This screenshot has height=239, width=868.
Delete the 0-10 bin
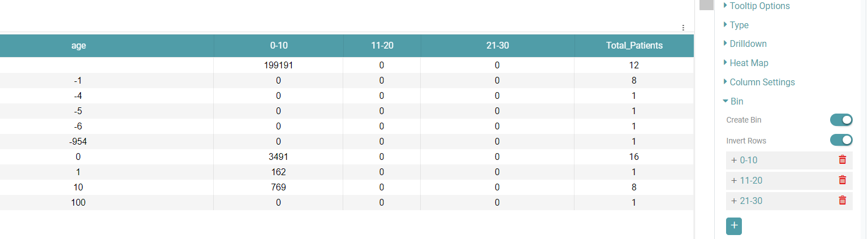(842, 160)
